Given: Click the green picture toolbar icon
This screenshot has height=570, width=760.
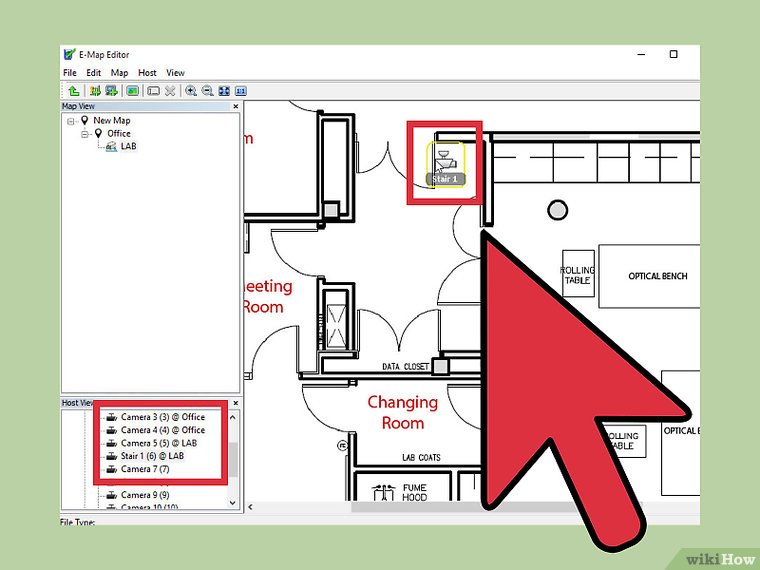Looking at the screenshot, I should point(132,90).
